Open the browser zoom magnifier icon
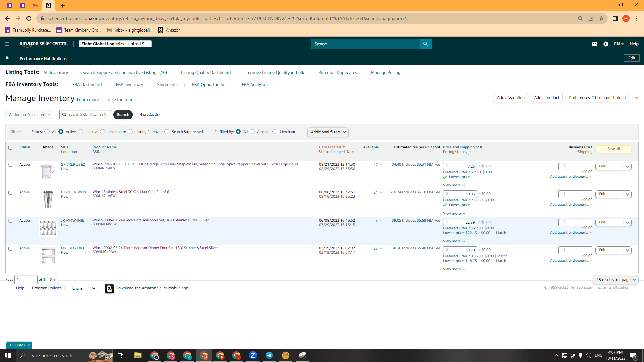This screenshot has height=362, width=644. coord(580,18)
